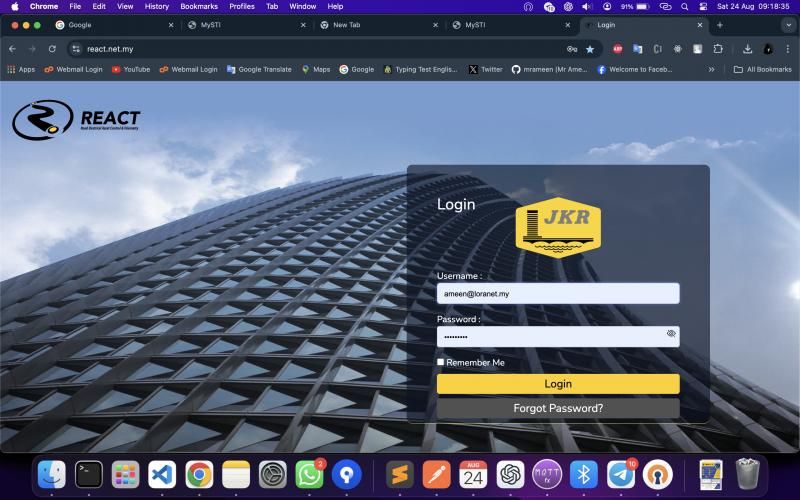Open the AdBlock ABP extension icon
This screenshot has width=800, height=500.
617,49
